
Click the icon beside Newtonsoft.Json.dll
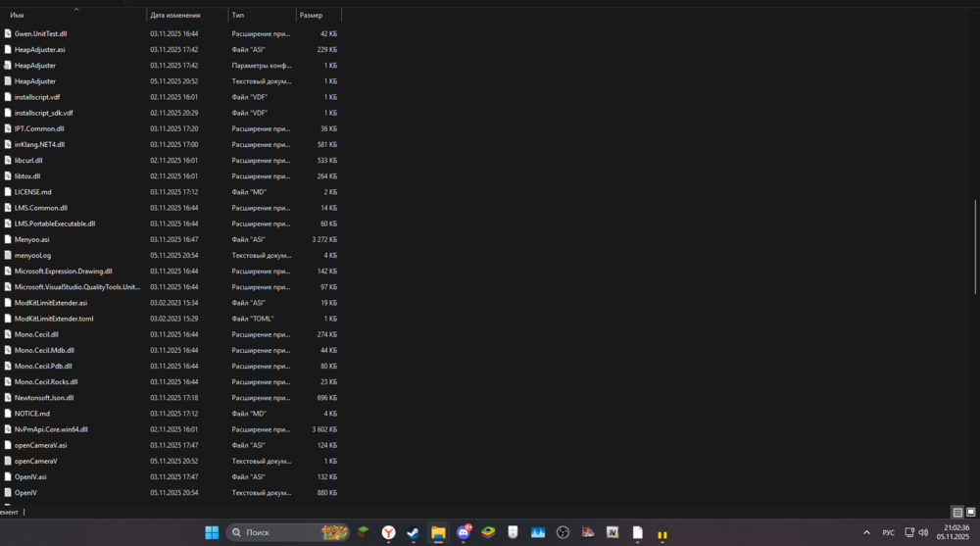click(8, 398)
